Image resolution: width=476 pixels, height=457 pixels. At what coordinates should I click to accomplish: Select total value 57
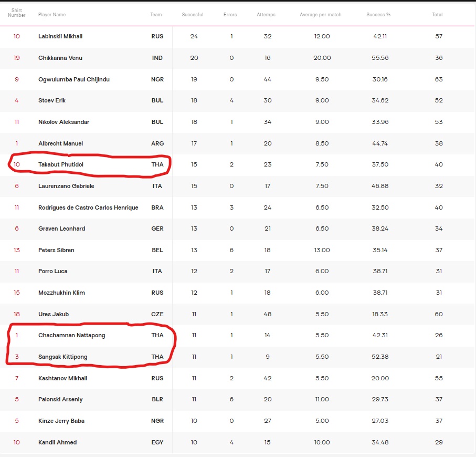point(439,36)
